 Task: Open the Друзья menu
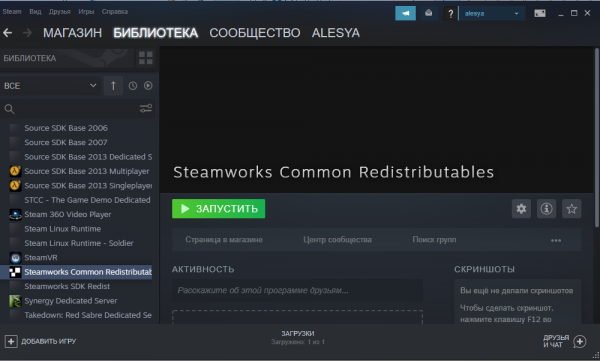60,11
